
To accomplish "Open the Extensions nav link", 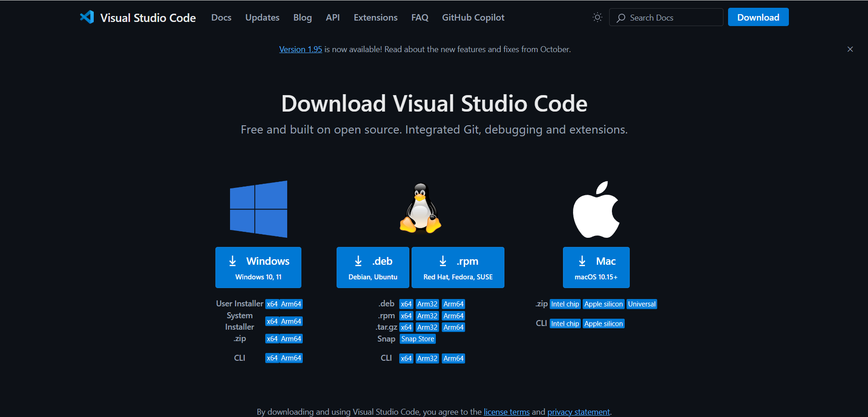I will click(375, 17).
